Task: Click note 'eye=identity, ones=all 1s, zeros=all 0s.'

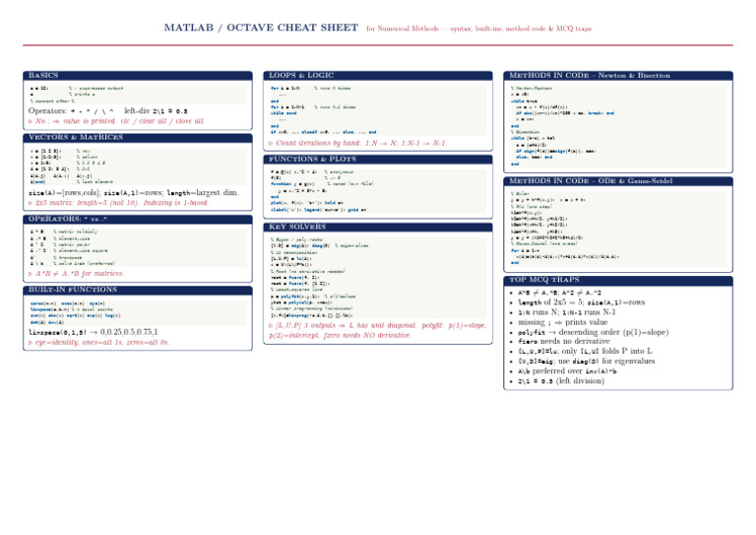Action: tap(98, 343)
